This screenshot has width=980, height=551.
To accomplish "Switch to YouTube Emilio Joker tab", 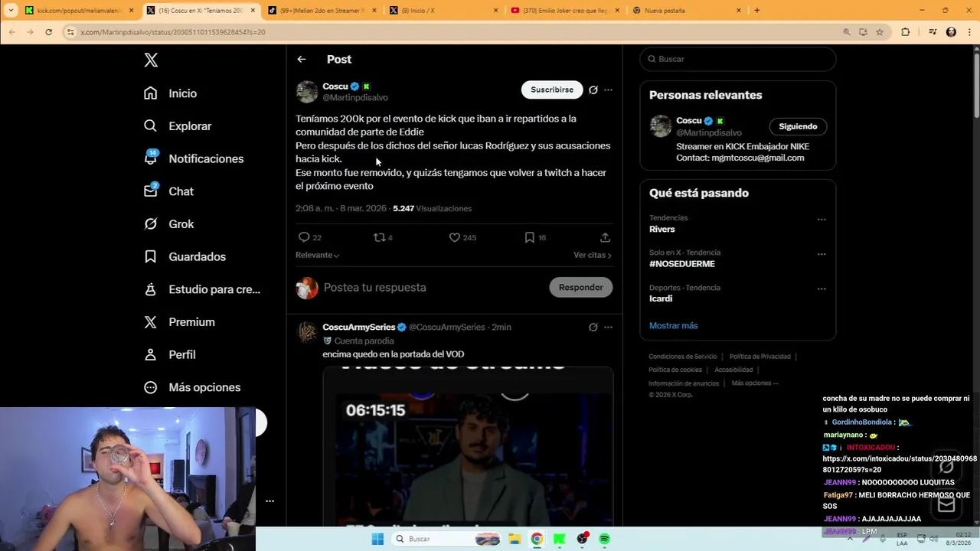I will pyautogui.click(x=563, y=11).
